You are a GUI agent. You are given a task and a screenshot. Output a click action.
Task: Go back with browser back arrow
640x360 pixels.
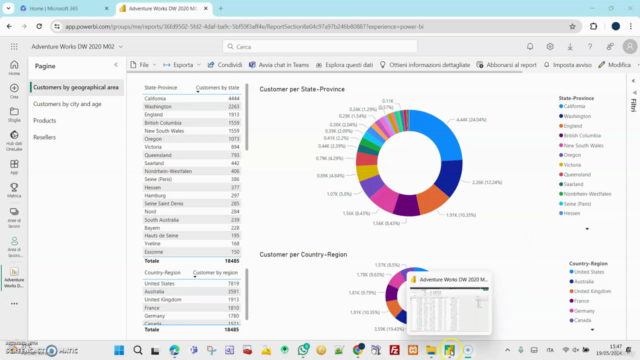coord(9,27)
